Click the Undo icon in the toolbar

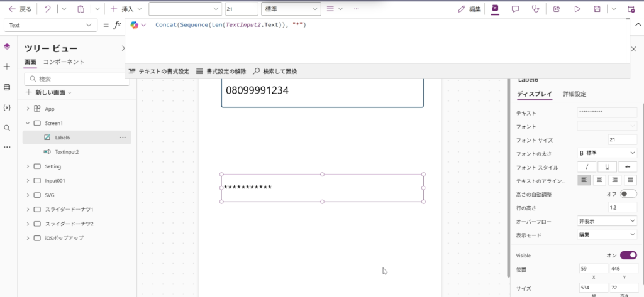[x=47, y=9]
